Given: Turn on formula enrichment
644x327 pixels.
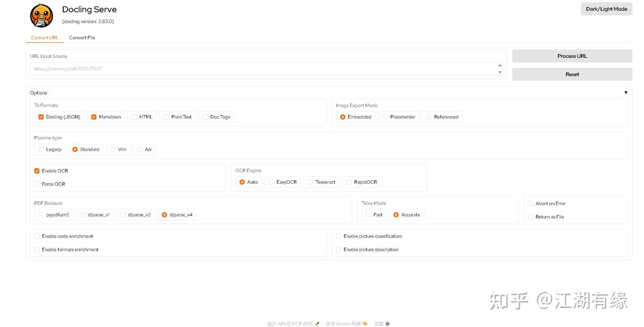Looking at the screenshot, I should (x=37, y=250).
